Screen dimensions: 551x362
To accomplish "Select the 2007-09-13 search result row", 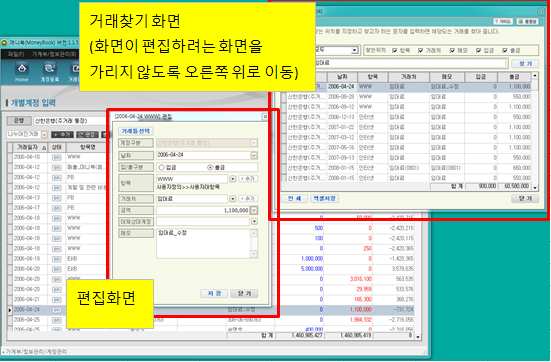I will point(406,158).
